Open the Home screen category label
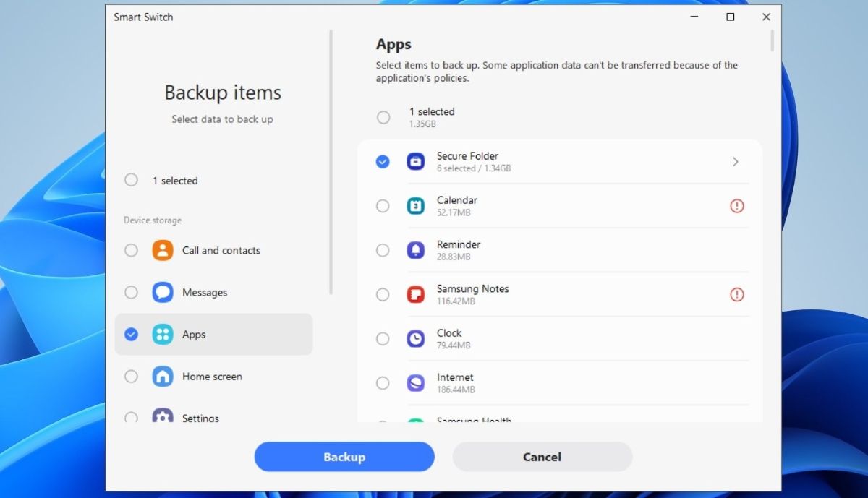Image resolution: width=868 pixels, height=498 pixels. [x=212, y=377]
